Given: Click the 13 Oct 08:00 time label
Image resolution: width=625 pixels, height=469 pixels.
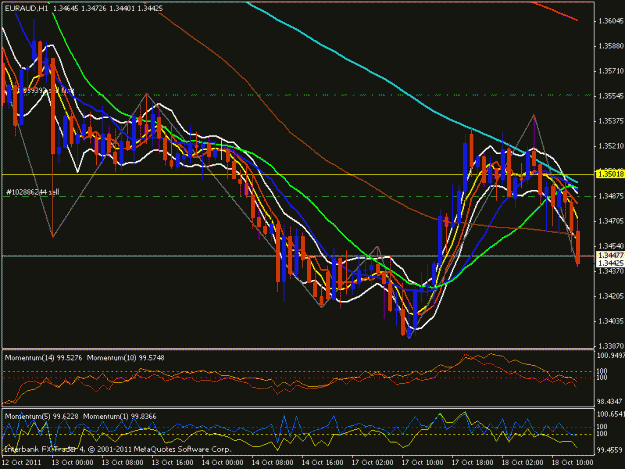Looking at the screenshot, I should pyautogui.click(x=123, y=463).
